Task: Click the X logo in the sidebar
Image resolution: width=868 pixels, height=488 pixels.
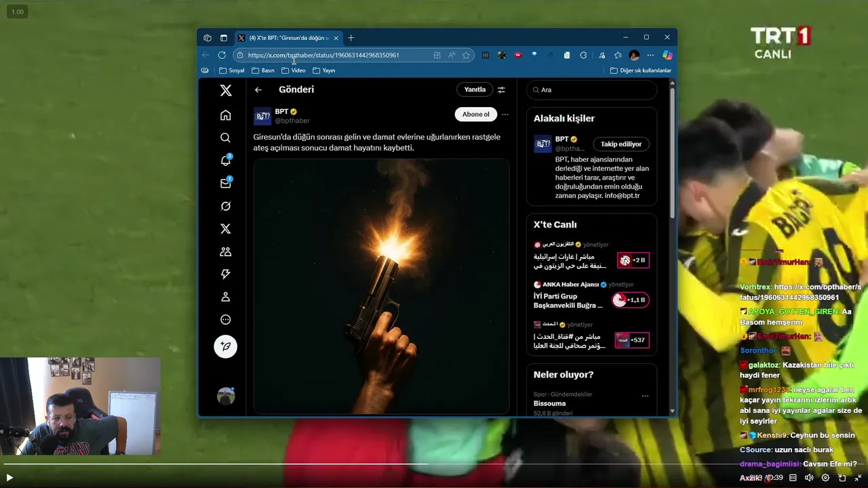Action: click(x=226, y=90)
